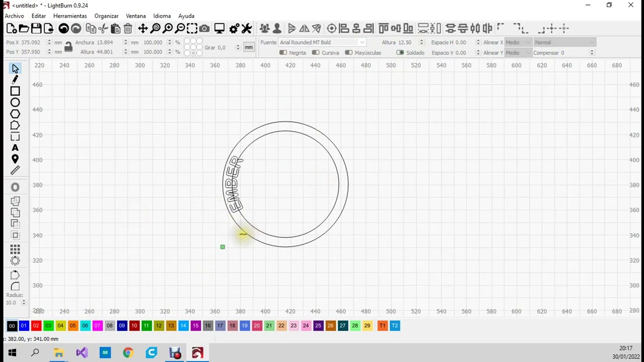
Task: Open Settings gears icon
Action: [234, 29]
